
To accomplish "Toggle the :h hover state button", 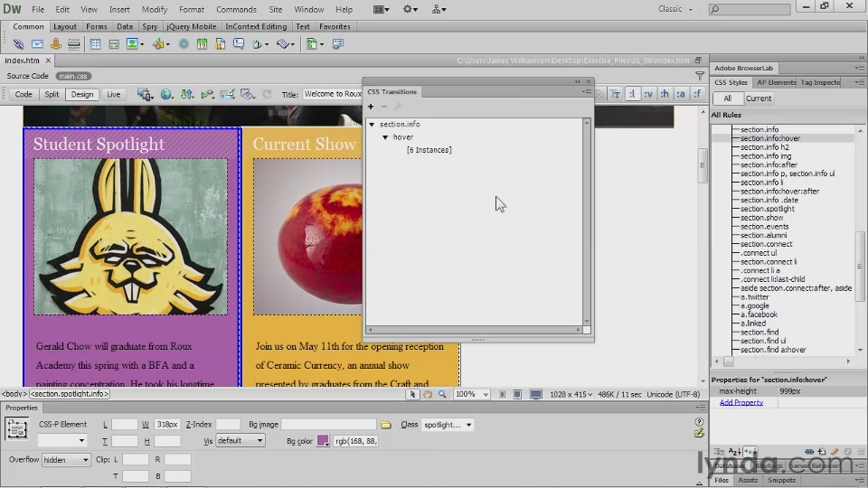I will coord(665,94).
